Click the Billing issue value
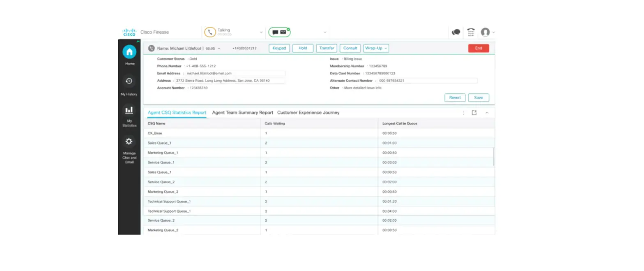Screen dimensions: 644x271 pyautogui.click(x=353, y=59)
